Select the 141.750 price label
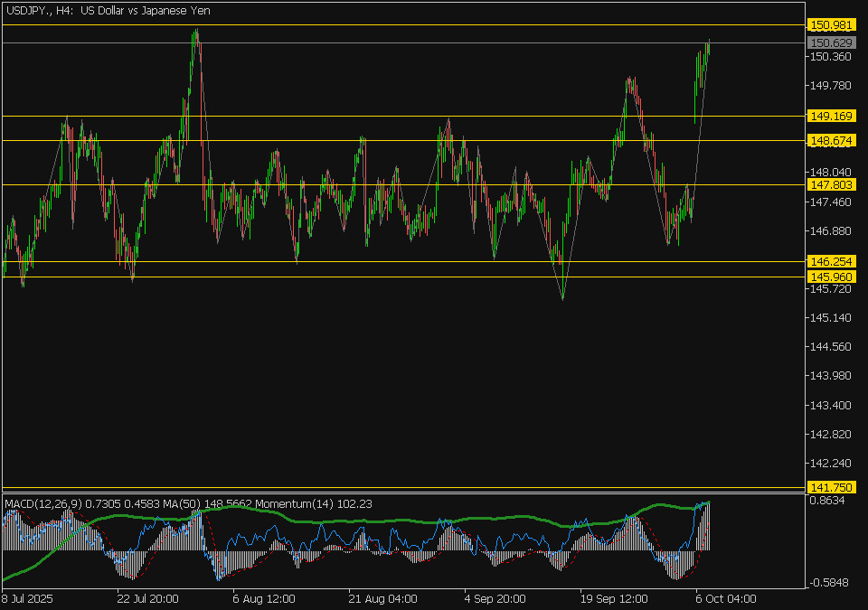Screen dimensions: 868x610 [832, 487]
